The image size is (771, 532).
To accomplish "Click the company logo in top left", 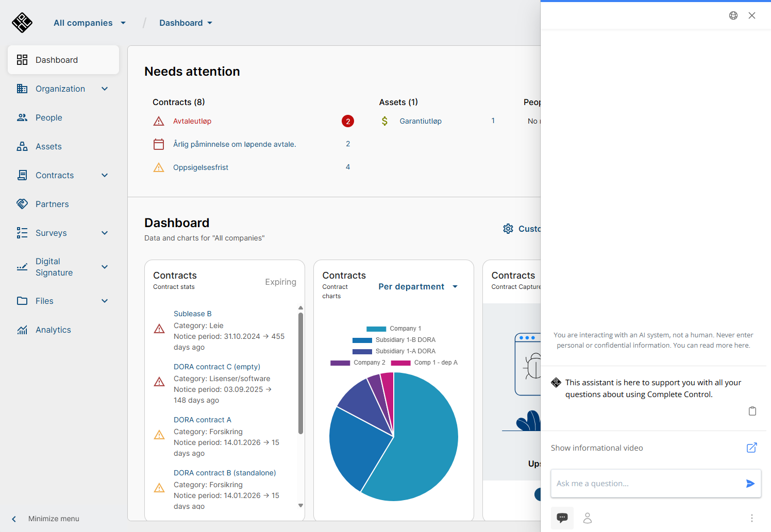I will point(22,23).
